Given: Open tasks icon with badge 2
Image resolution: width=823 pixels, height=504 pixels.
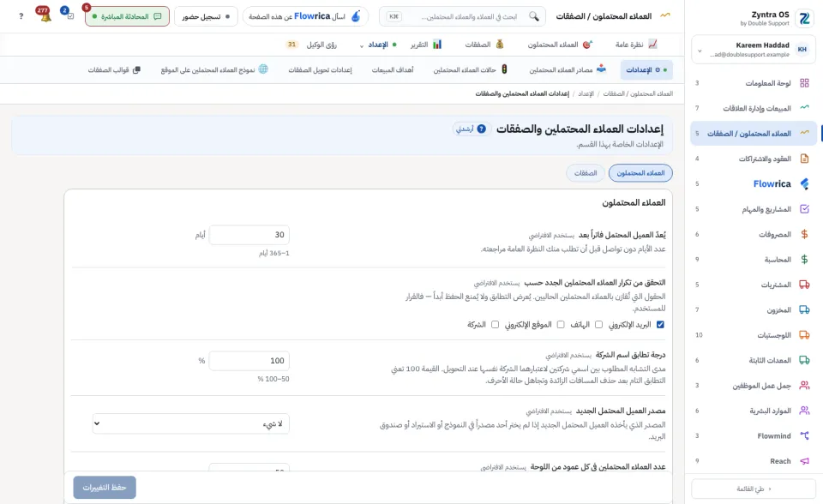Looking at the screenshot, I should (x=69, y=15).
